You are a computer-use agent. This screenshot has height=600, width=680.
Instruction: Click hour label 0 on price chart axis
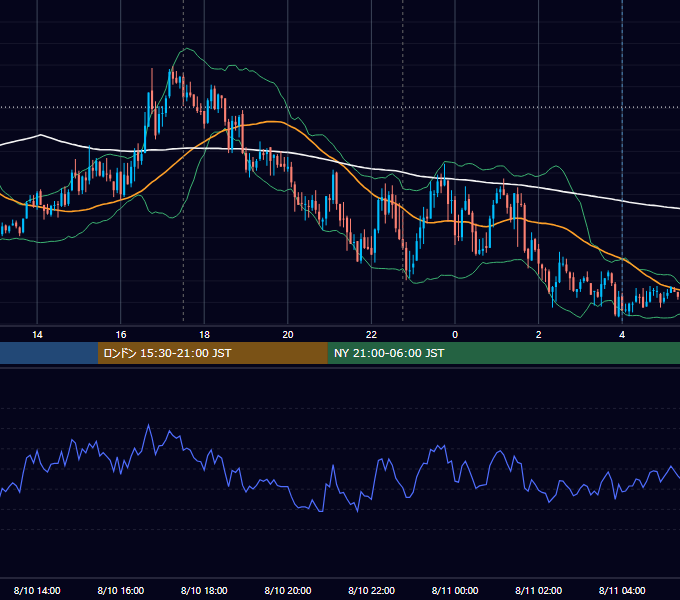point(455,335)
